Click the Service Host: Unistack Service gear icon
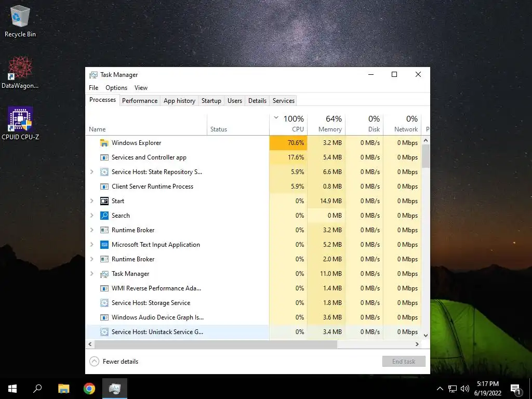The width and height of the screenshot is (532, 399). click(x=104, y=332)
